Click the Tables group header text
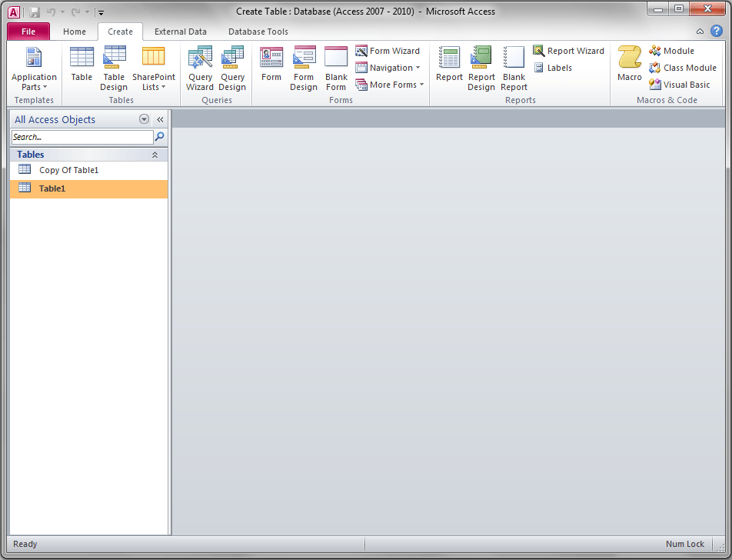The image size is (732, 560). tap(31, 155)
